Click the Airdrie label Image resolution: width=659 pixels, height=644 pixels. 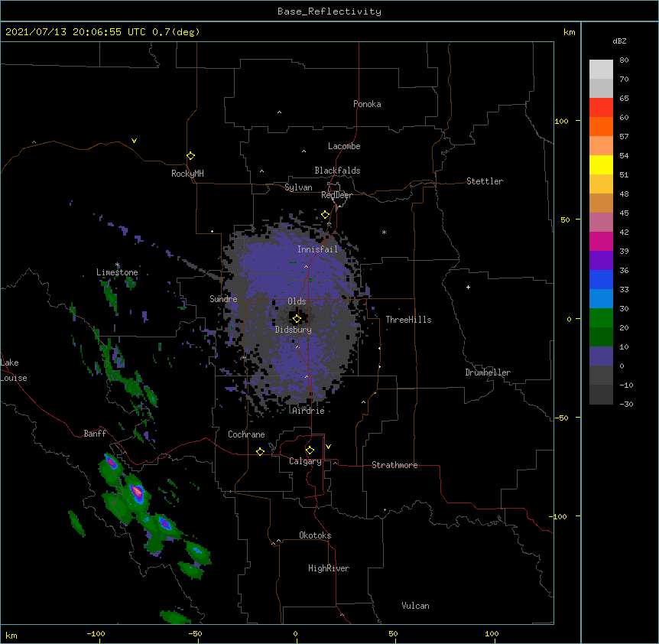[x=309, y=411]
